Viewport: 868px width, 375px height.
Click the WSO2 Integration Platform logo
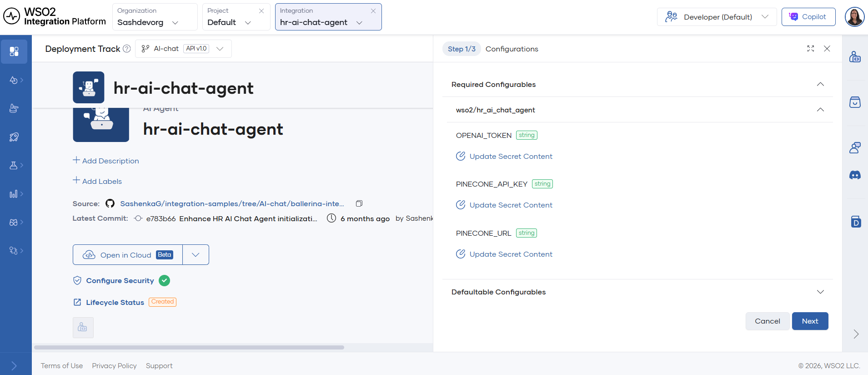tap(55, 17)
